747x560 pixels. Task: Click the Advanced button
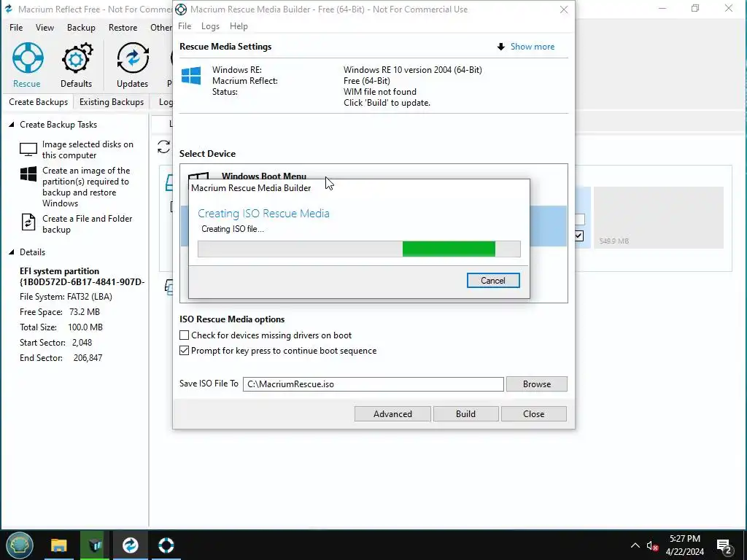click(392, 414)
